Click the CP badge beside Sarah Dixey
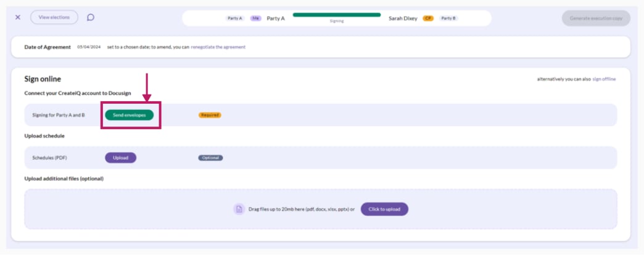 (428, 18)
